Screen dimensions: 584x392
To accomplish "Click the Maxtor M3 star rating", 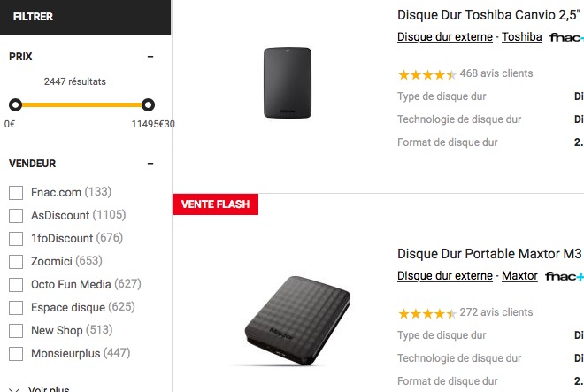I will (426, 313).
